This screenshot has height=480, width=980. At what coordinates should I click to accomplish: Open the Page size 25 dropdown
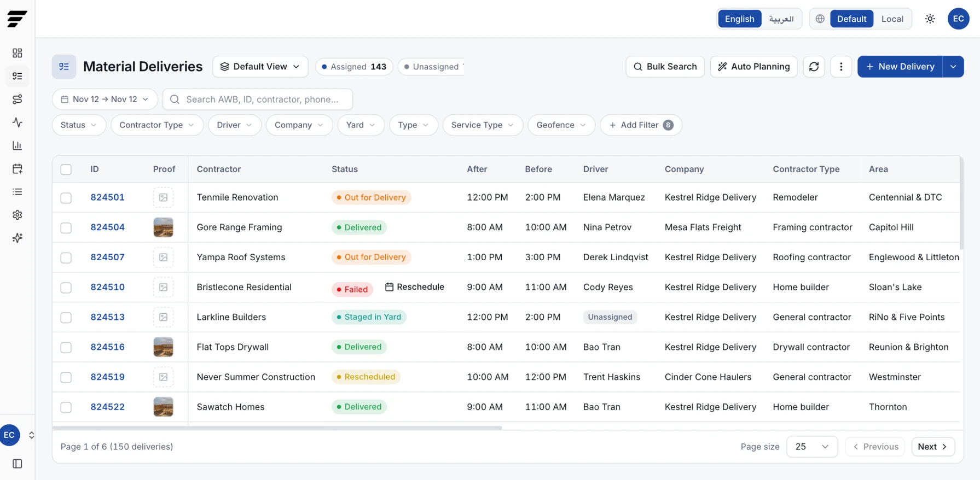(812, 447)
